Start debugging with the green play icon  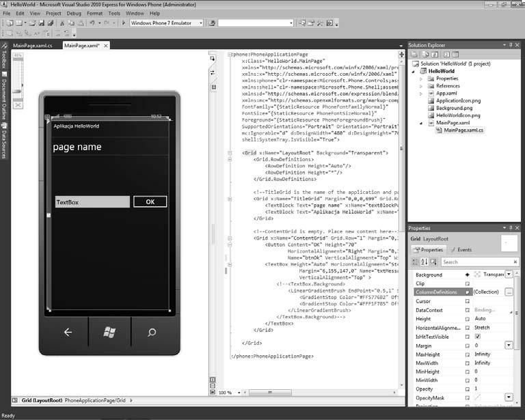click(124, 23)
